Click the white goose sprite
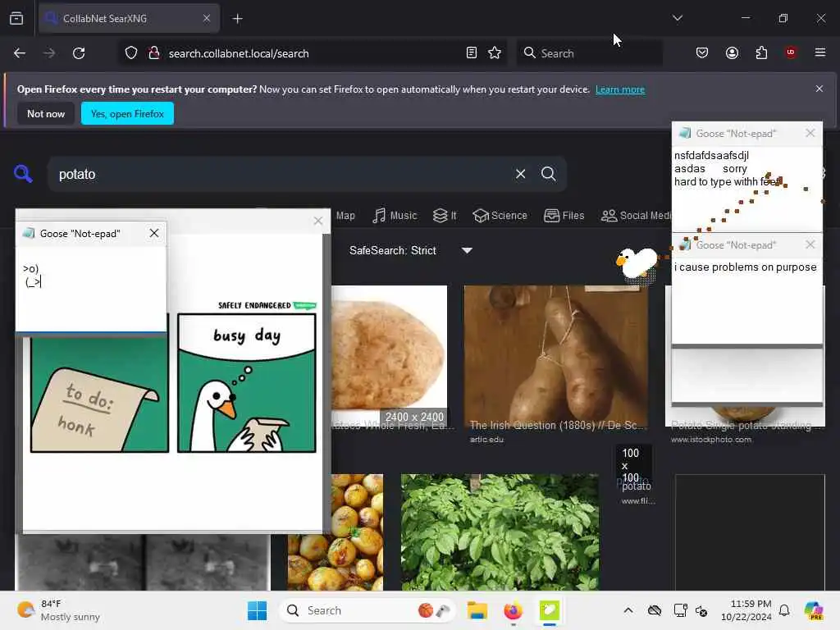Screen dimensions: 840x630 click(x=636, y=263)
